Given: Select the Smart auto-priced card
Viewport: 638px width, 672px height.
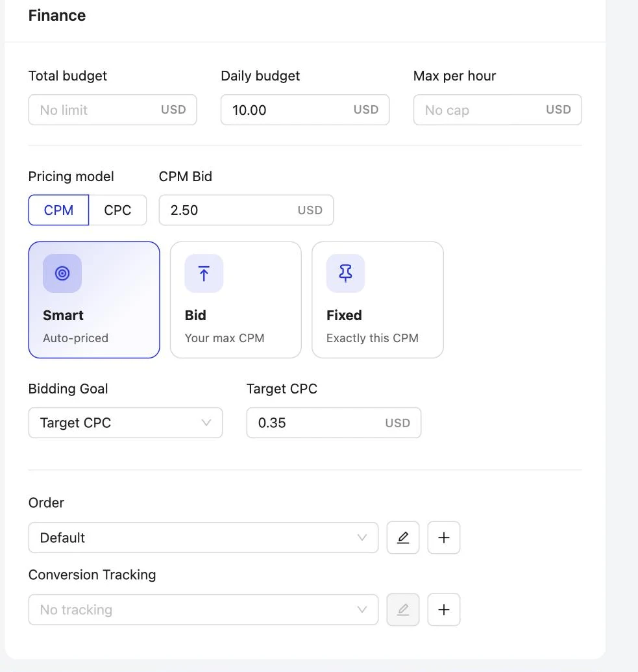Looking at the screenshot, I should coord(94,300).
